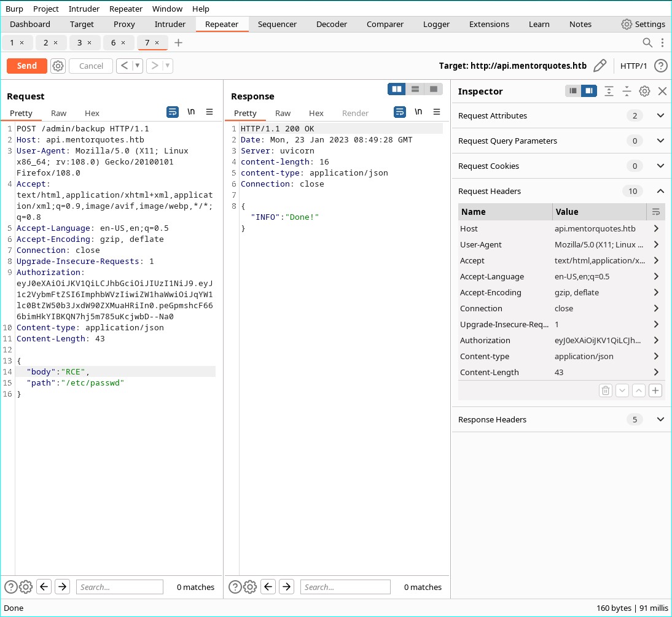
Task: Toggle non-printable \n characters in Response panel
Action: (418, 112)
